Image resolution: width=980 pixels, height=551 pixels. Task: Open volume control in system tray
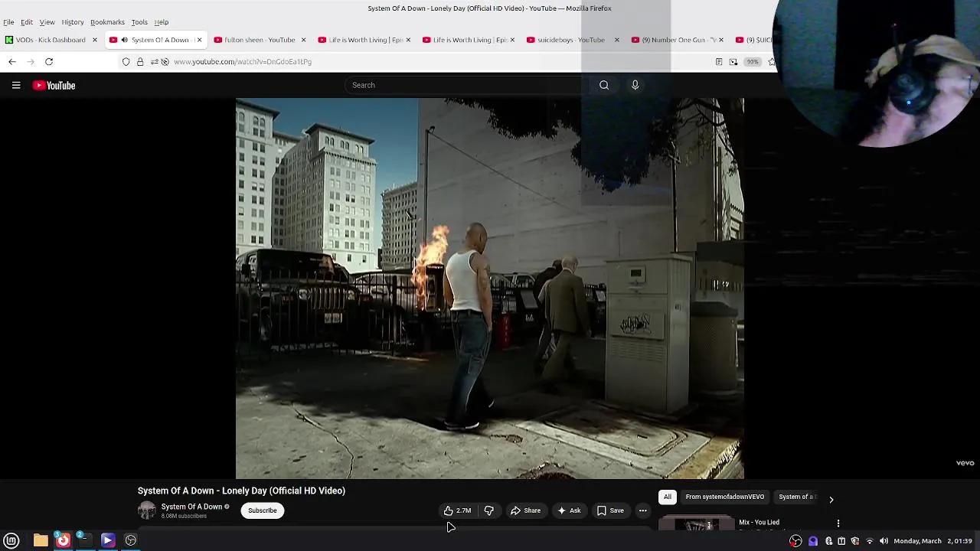(884, 541)
